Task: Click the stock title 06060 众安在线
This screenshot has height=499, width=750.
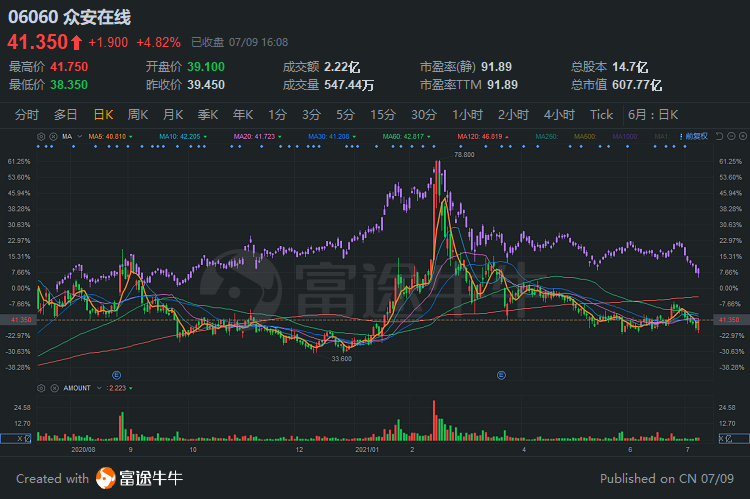Action: click(x=69, y=17)
